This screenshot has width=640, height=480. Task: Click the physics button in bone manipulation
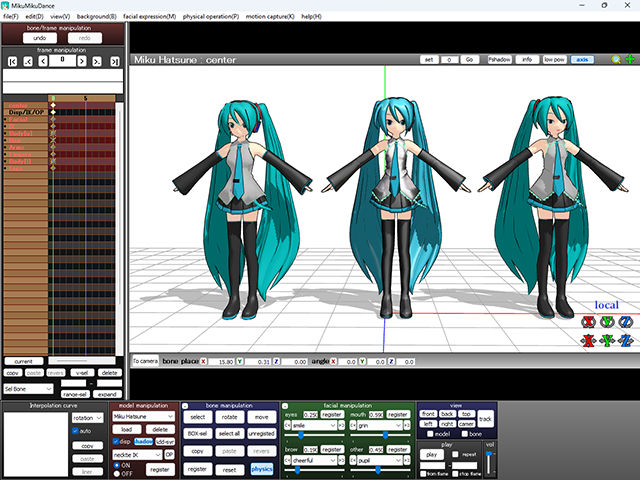pos(262,468)
